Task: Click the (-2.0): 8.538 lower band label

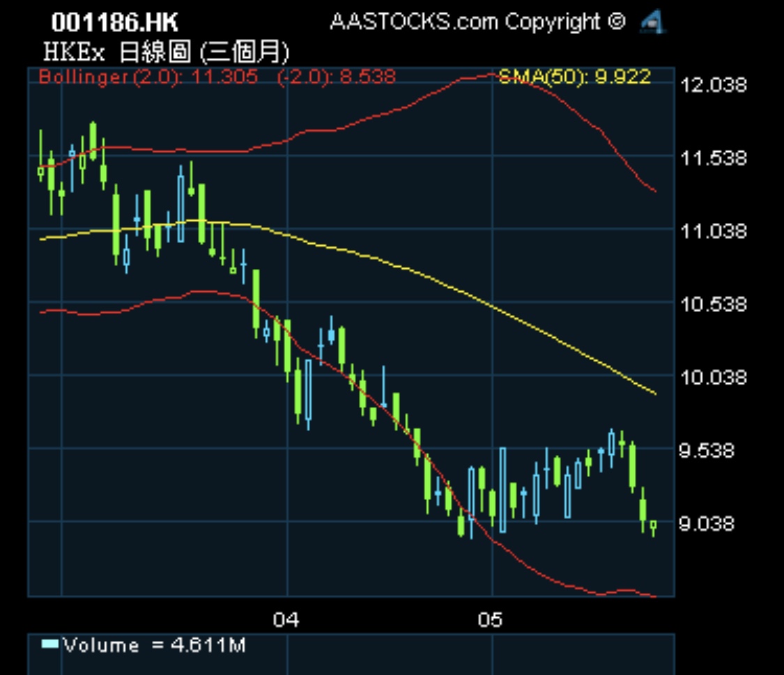Action: [x=336, y=76]
